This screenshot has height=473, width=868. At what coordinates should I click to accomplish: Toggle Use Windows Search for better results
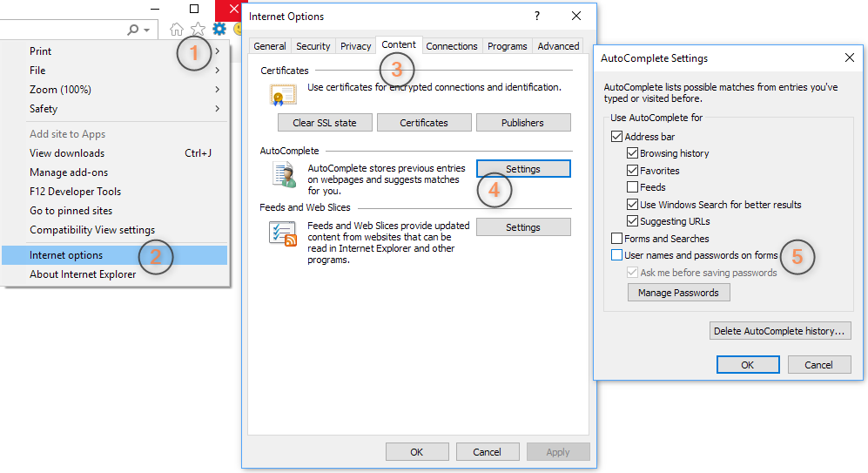(632, 204)
